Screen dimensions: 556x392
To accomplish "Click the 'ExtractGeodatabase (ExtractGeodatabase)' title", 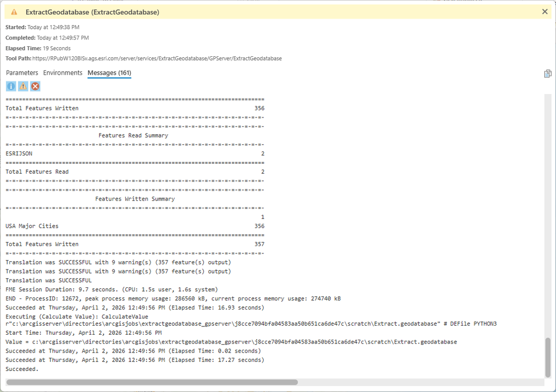I will pos(92,12).
